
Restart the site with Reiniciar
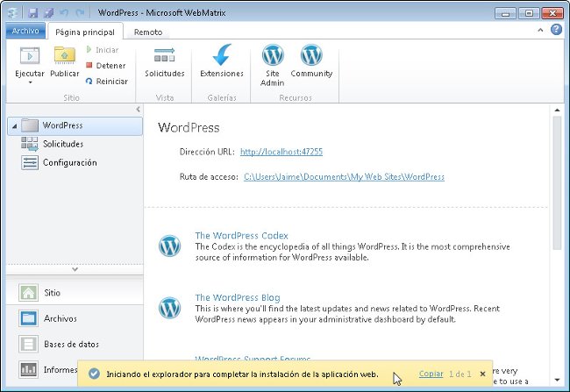(x=107, y=81)
